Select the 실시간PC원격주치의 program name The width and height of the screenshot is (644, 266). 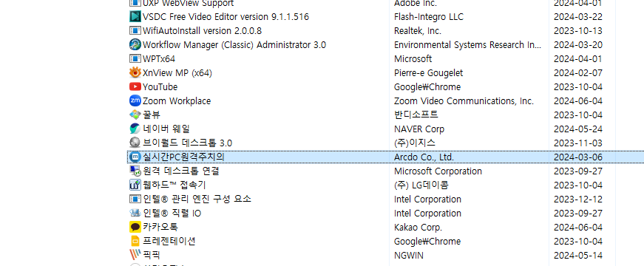click(x=183, y=157)
